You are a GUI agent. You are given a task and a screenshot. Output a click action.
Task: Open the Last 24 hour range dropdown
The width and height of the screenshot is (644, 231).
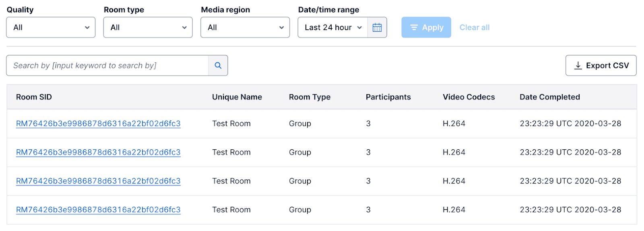tap(332, 27)
